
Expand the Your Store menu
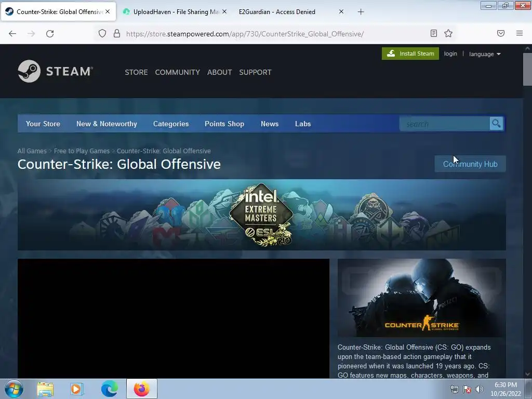(43, 124)
